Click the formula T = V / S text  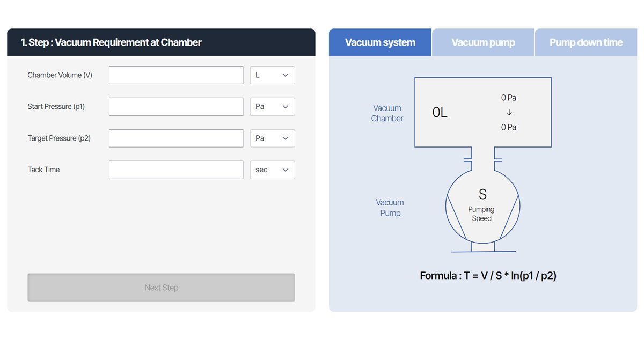tap(488, 276)
